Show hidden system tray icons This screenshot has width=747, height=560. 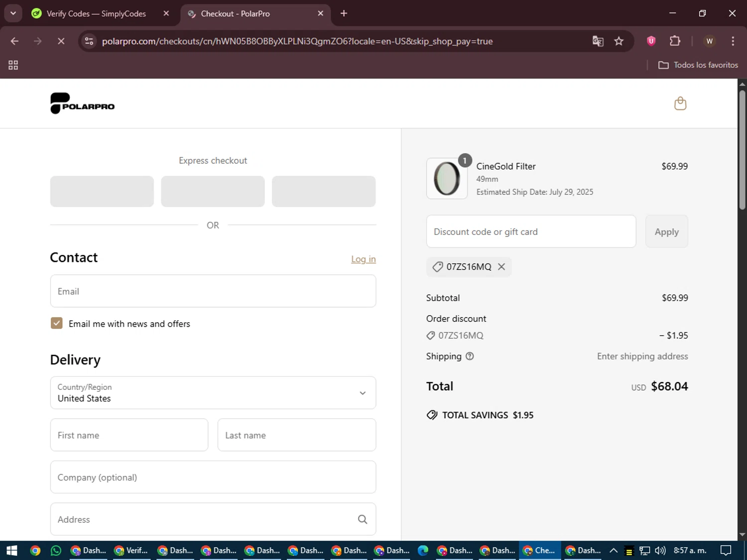[614, 551]
